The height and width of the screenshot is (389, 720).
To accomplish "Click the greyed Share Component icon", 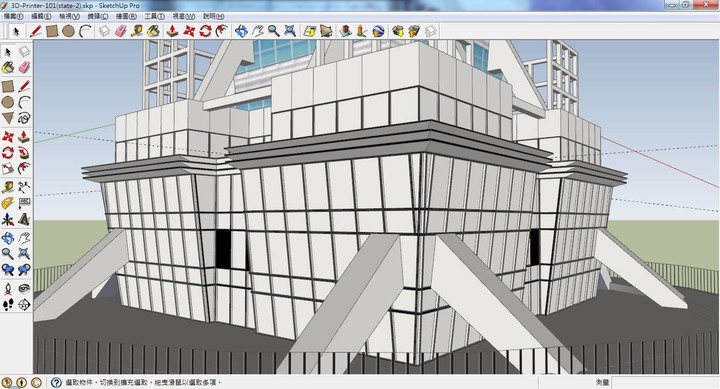I will point(430,31).
